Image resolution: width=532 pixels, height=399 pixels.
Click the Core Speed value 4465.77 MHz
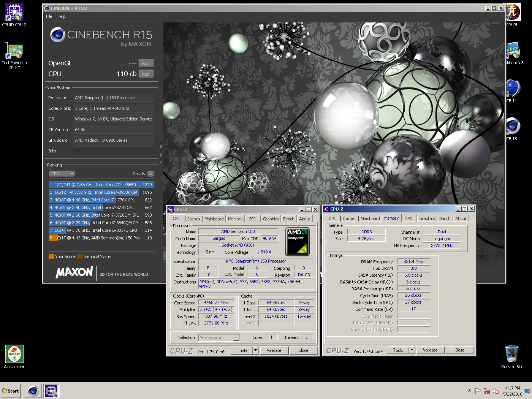click(x=216, y=302)
